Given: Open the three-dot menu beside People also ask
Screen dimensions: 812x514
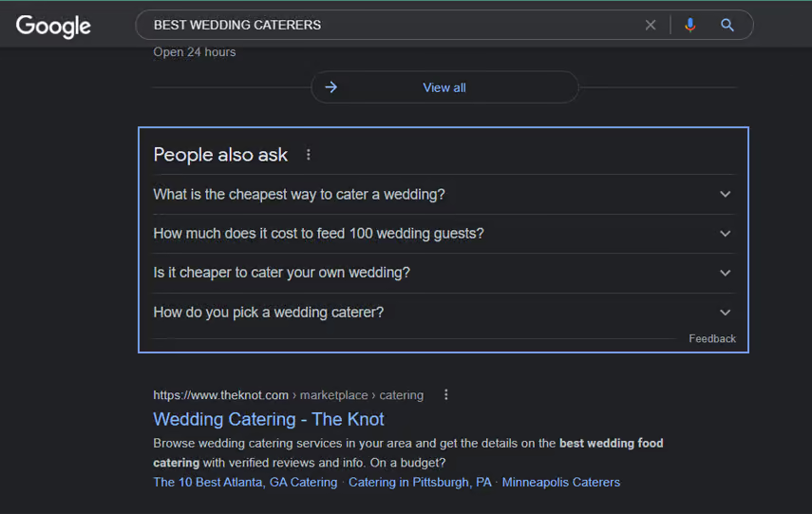Looking at the screenshot, I should [308, 155].
